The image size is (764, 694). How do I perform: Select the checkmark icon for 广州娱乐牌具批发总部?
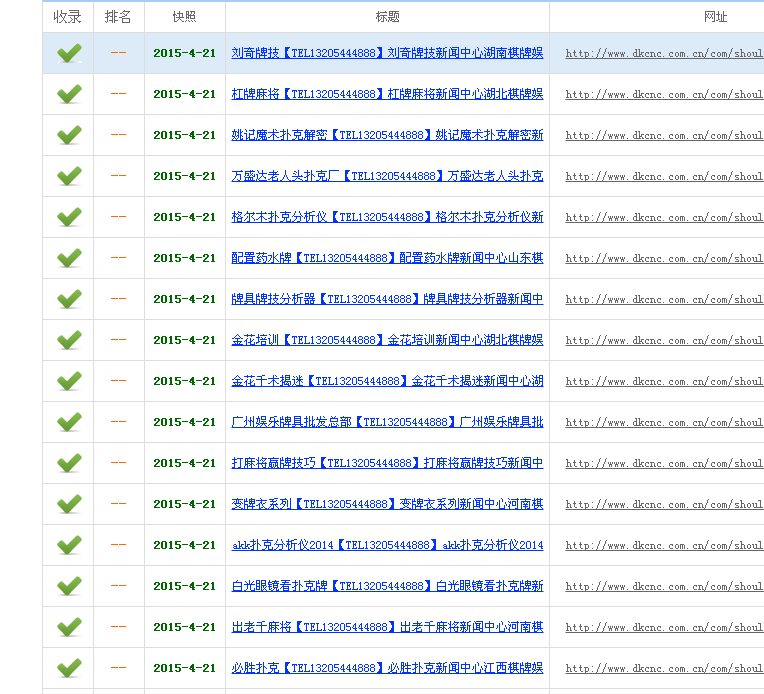(x=68, y=422)
